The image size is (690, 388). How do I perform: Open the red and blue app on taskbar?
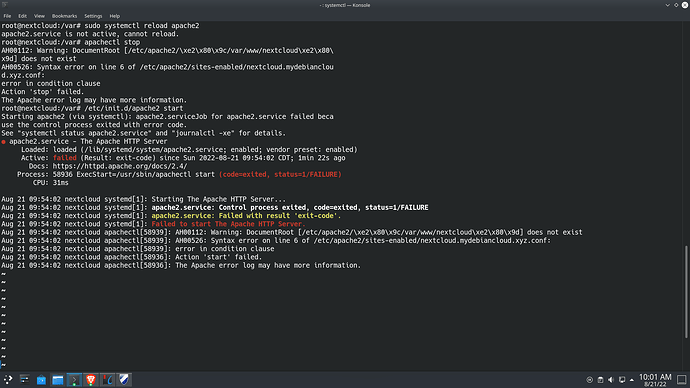[x=107, y=380]
